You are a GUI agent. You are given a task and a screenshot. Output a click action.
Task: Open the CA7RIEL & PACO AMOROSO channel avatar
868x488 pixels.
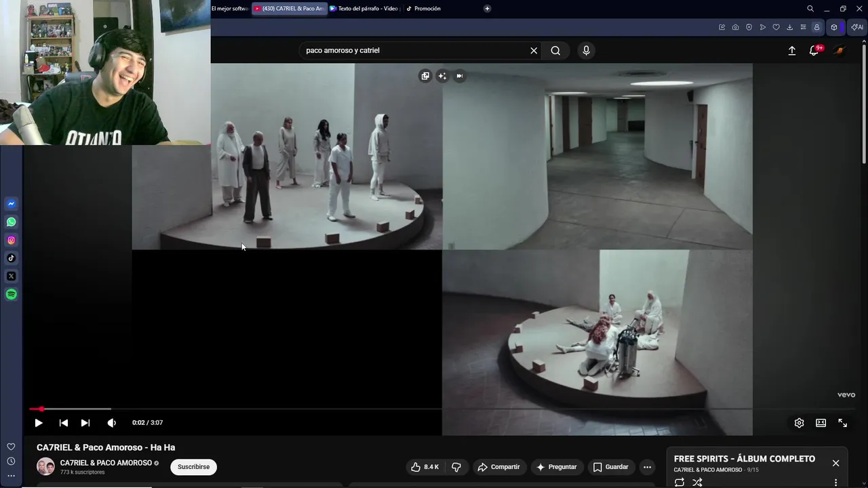coord(45,467)
